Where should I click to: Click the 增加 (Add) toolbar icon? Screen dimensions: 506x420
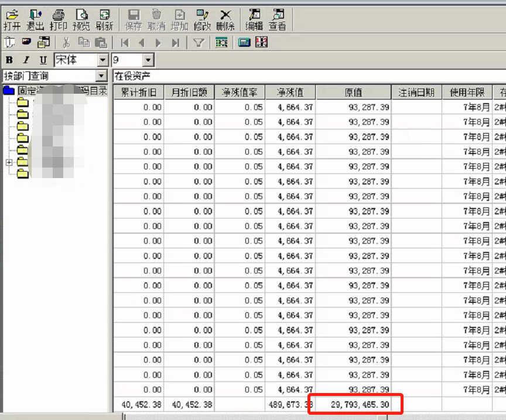[179, 20]
